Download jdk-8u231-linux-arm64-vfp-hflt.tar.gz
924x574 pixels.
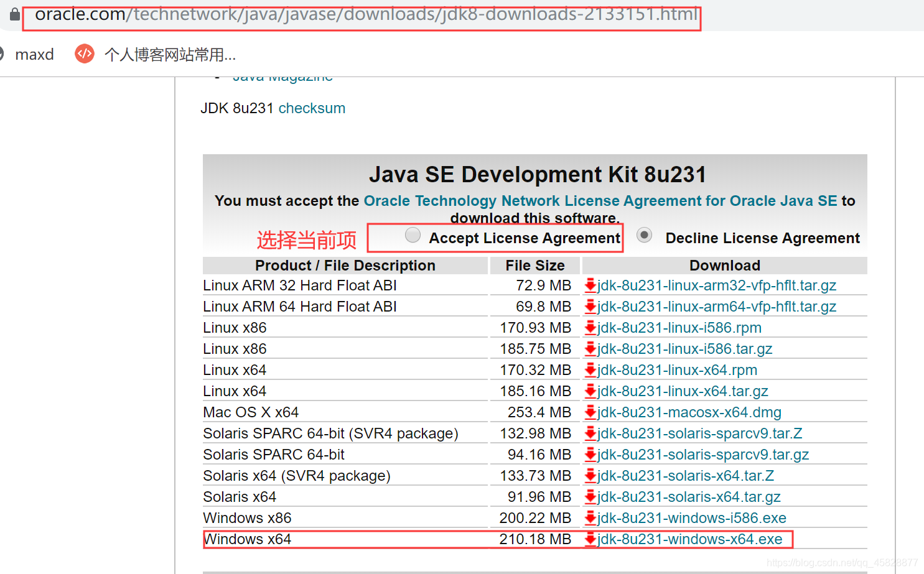[717, 307]
